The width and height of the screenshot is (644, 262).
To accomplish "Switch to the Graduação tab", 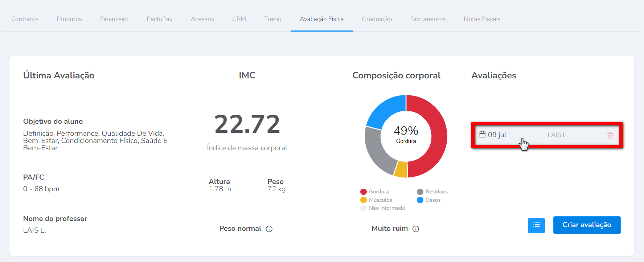I will click(x=377, y=19).
